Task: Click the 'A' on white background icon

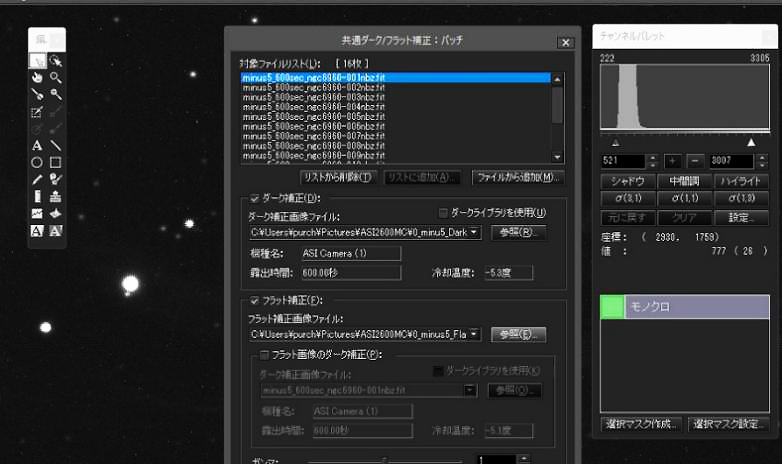Action: coord(37,231)
